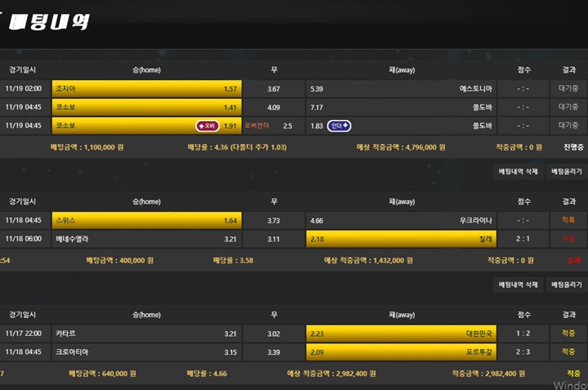Pick draw odds 4.09 for 코소보 match
The width and height of the screenshot is (588, 390).
point(274,107)
